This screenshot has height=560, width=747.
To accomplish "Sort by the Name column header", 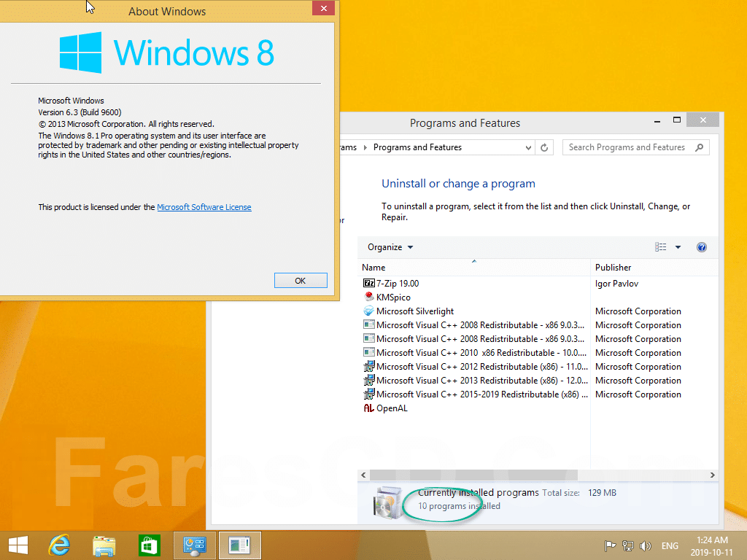I will (x=373, y=268).
